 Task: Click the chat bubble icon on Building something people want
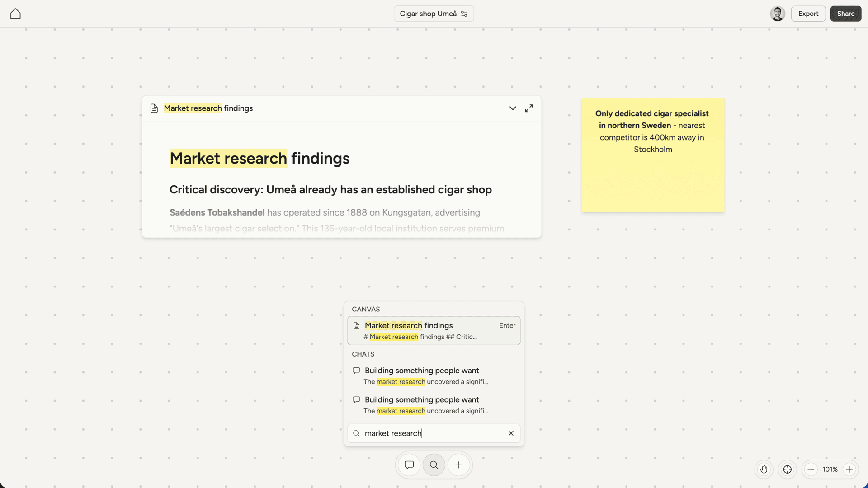tap(356, 371)
